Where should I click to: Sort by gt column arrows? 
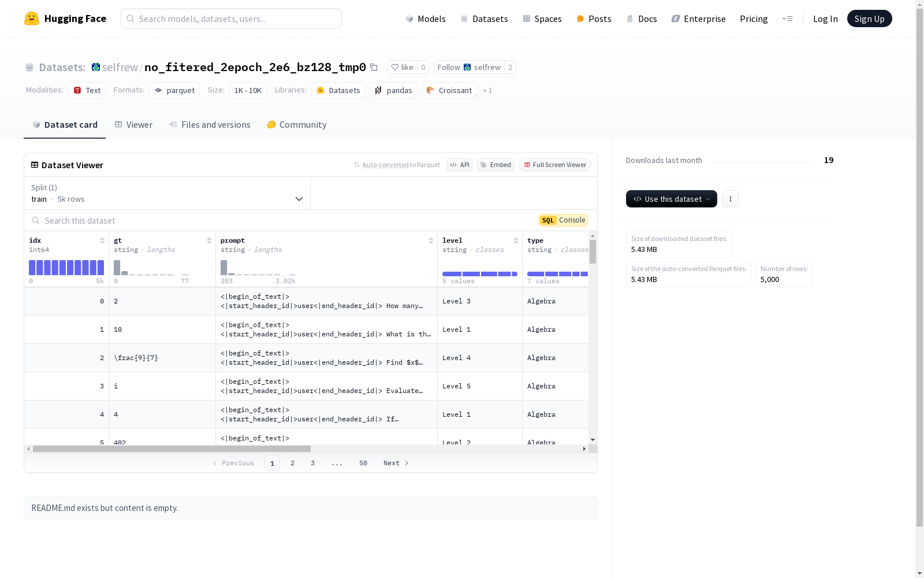tap(209, 240)
